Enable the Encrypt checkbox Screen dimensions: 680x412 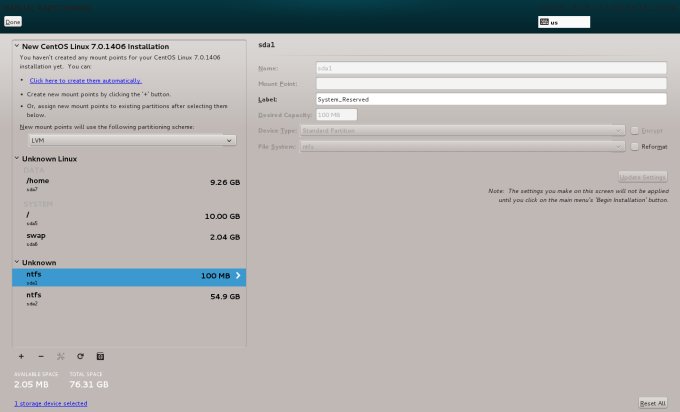click(634, 131)
